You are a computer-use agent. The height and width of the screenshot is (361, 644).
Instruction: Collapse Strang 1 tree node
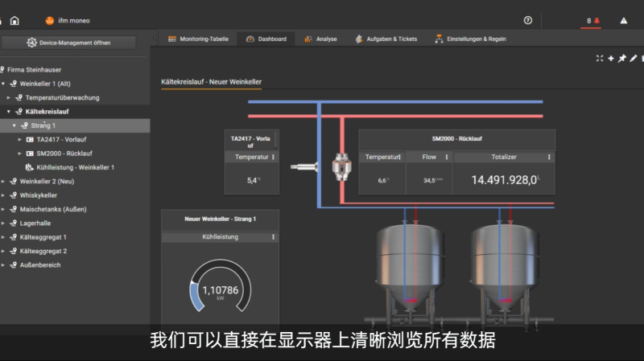coord(14,125)
